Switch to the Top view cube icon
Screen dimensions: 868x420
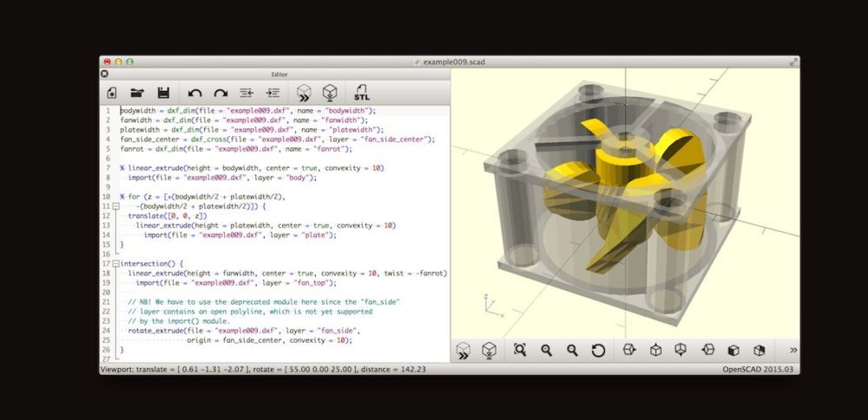[x=655, y=350]
